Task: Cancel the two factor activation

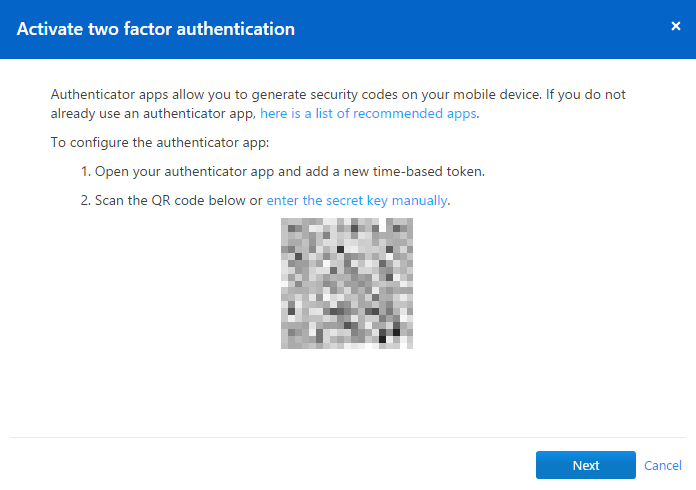Action: tap(663, 466)
